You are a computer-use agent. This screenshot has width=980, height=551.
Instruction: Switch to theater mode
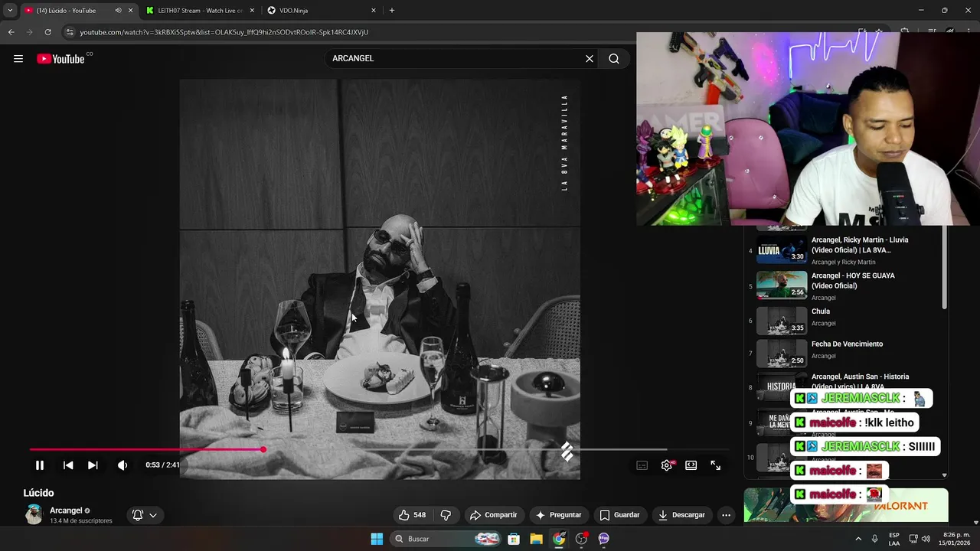pyautogui.click(x=691, y=465)
